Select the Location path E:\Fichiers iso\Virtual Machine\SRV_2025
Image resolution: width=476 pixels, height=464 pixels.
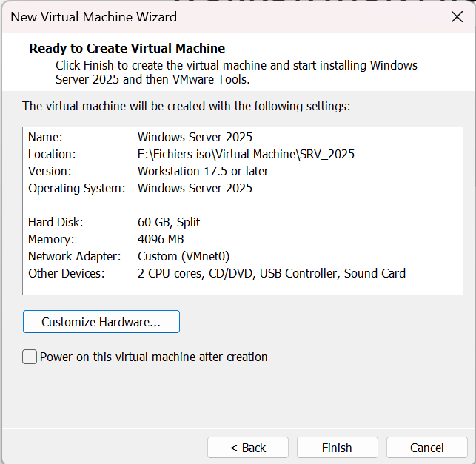[x=246, y=154]
